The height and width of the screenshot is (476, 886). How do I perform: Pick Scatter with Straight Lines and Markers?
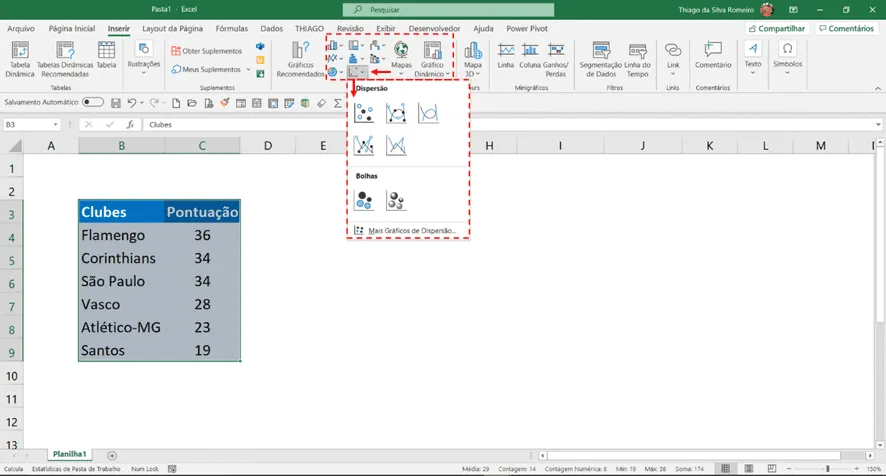point(363,146)
